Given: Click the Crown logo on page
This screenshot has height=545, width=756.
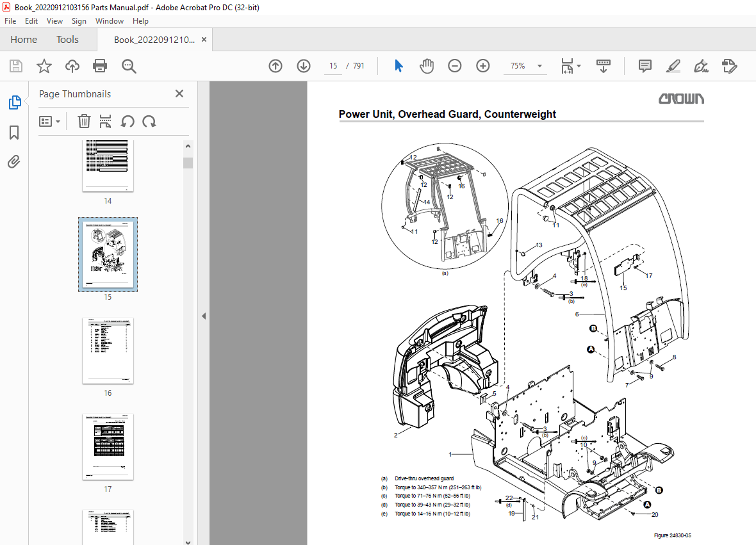Looking at the screenshot, I should 681,99.
